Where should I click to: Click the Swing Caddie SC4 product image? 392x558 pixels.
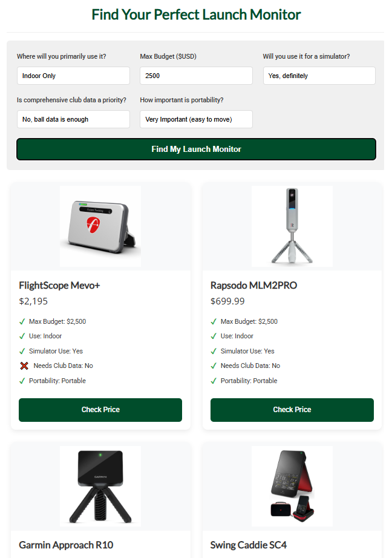pyautogui.click(x=292, y=486)
